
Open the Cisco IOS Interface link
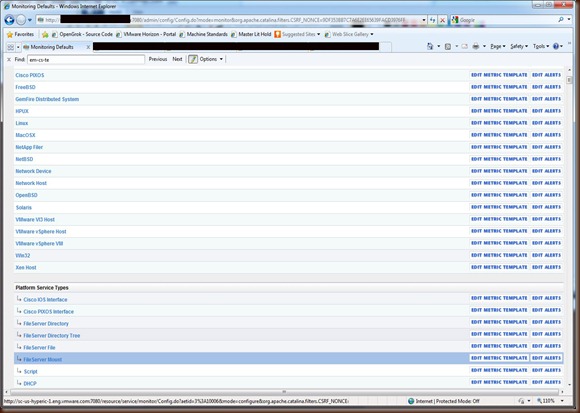[45, 299]
